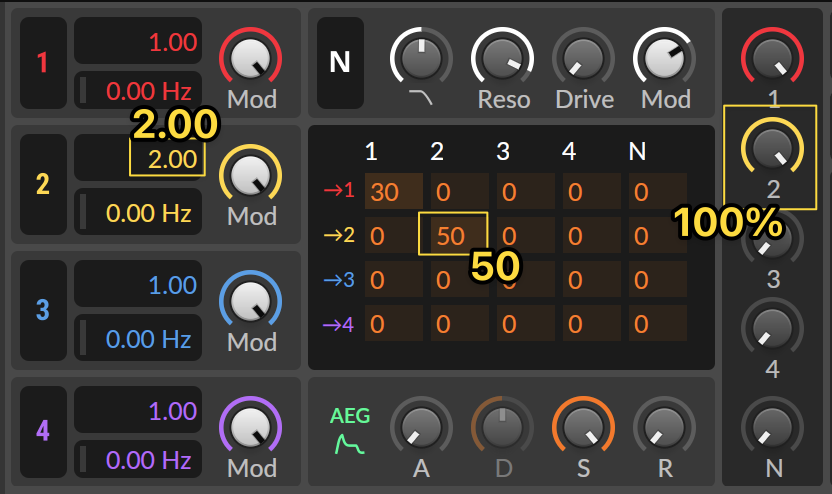This screenshot has height=494, width=832.
Task: Select matrix cell row →3 column 1
Action: click(394, 279)
